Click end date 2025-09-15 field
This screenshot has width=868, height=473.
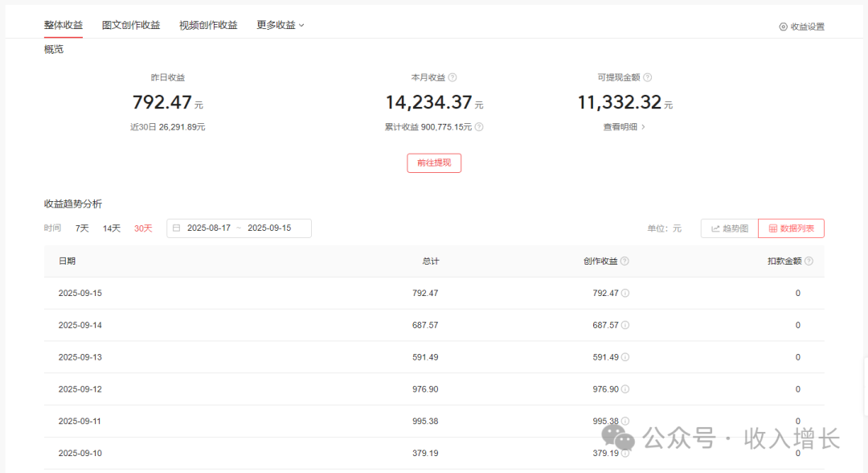point(269,228)
